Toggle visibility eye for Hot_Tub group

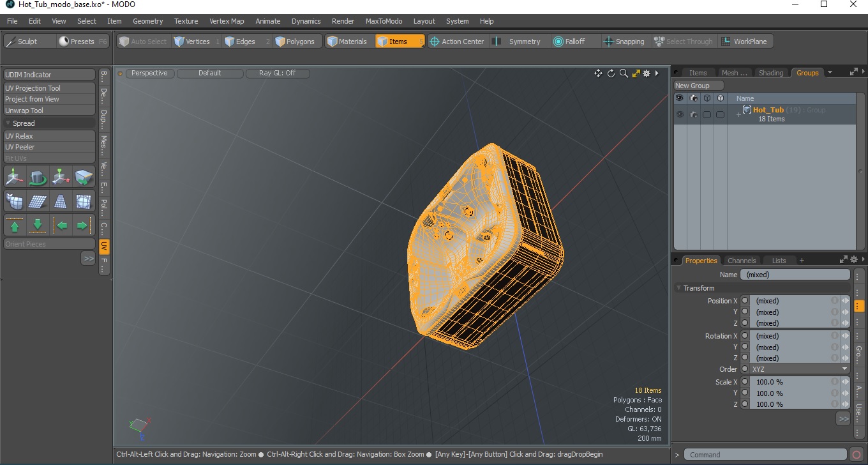point(680,114)
